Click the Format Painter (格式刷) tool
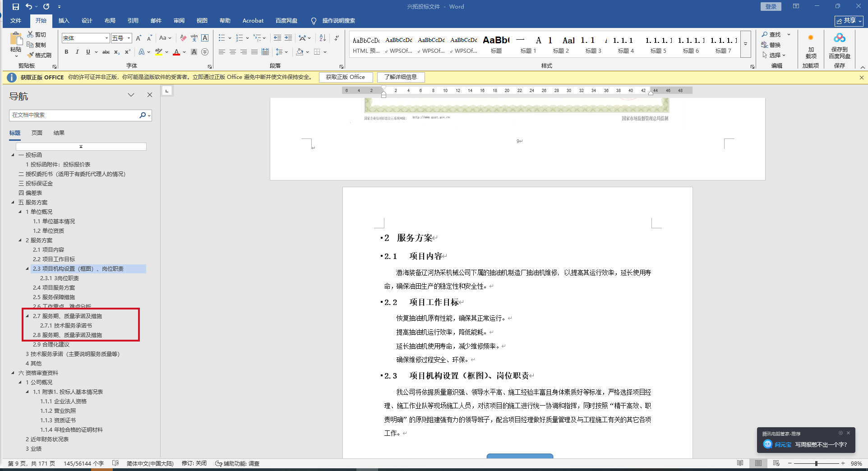Viewport: 868px width, 471px height. click(x=39, y=55)
